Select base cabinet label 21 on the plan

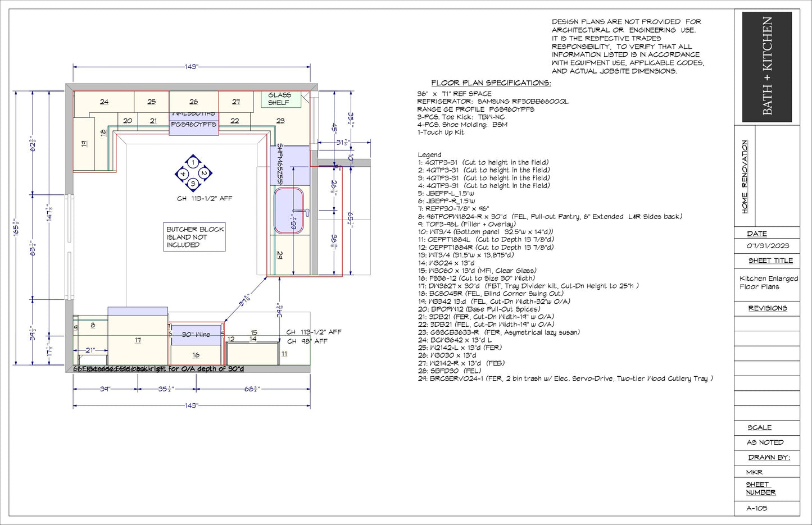click(x=153, y=121)
